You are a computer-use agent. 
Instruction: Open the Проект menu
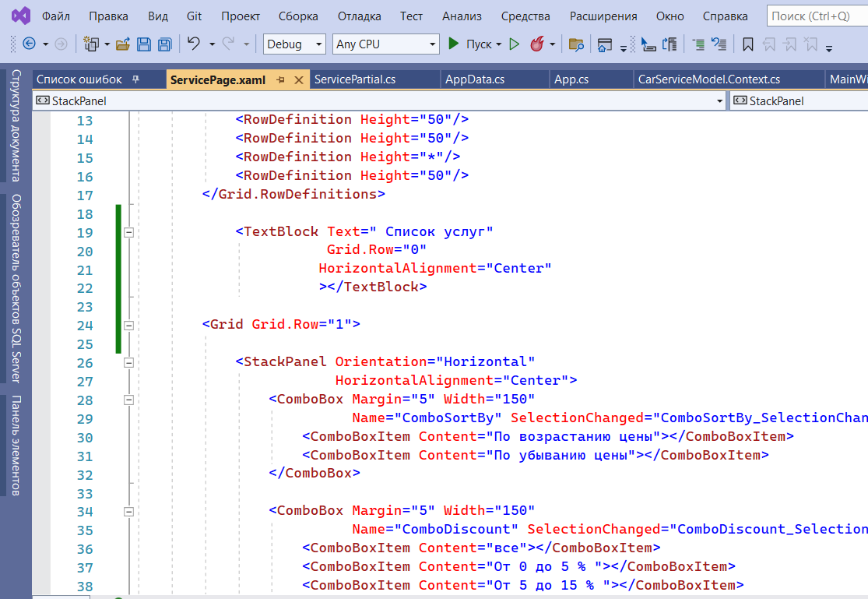click(x=241, y=16)
